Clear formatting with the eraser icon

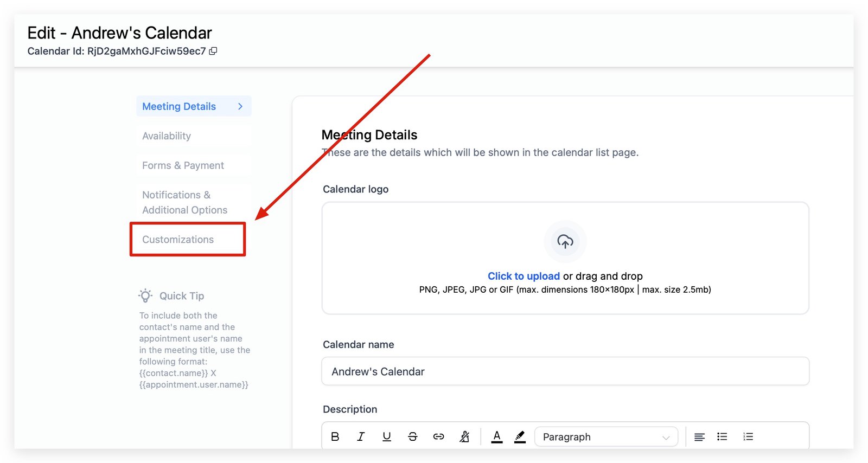point(464,437)
